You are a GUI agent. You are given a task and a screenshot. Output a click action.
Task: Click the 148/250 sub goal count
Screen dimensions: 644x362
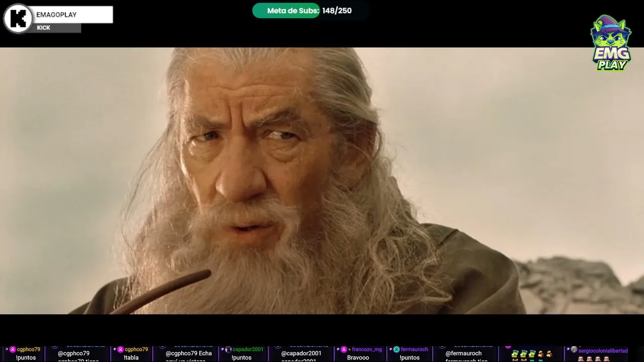(337, 11)
